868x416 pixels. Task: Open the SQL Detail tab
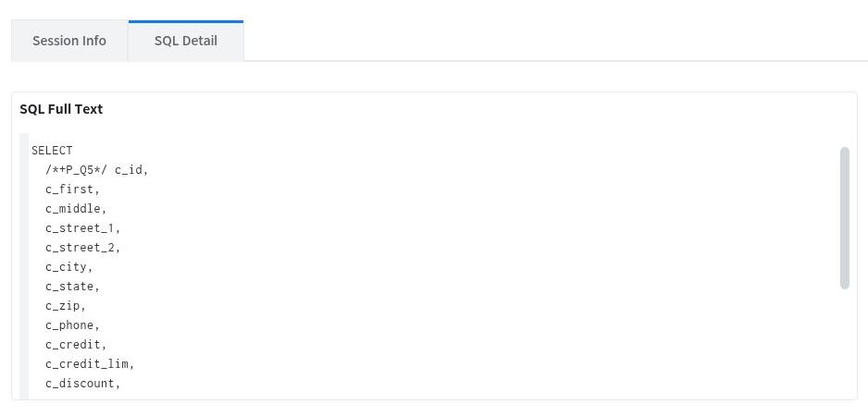186,41
